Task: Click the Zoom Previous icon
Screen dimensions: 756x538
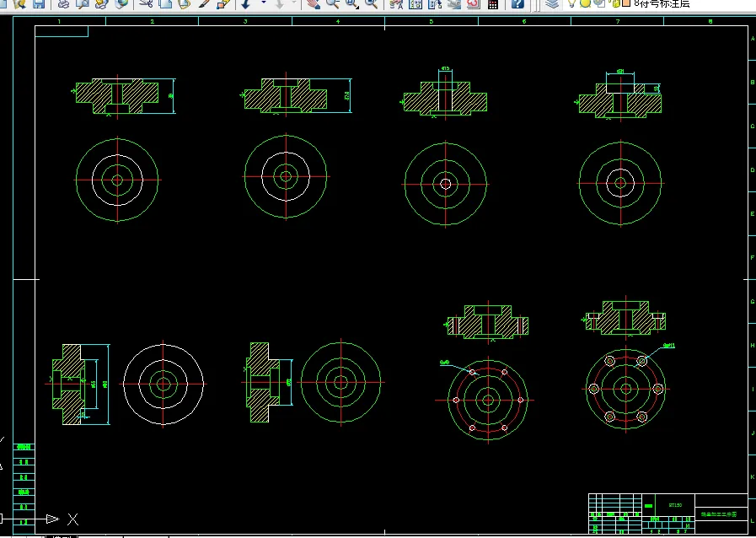Action: tap(371, 4)
